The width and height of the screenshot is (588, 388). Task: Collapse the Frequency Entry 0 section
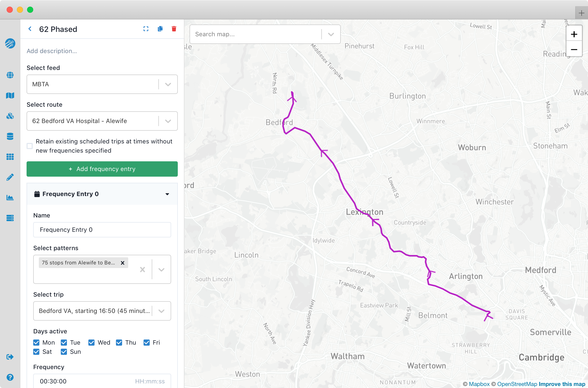click(x=167, y=194)
